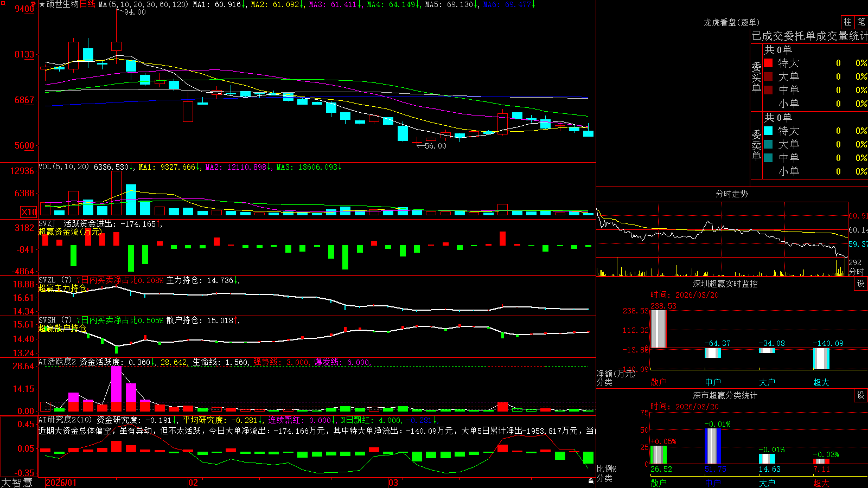Click 时间: 2026/03/20 in realtime monitor
868x488 pixels.
point(685,295)
